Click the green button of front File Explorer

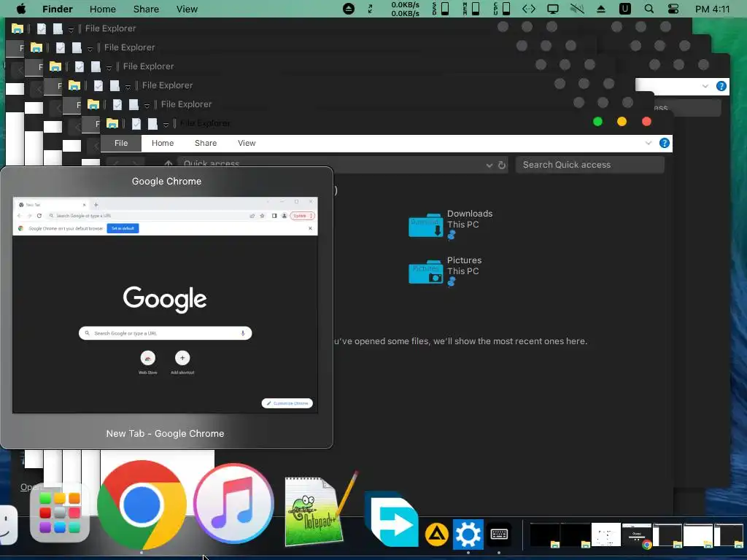598,122
